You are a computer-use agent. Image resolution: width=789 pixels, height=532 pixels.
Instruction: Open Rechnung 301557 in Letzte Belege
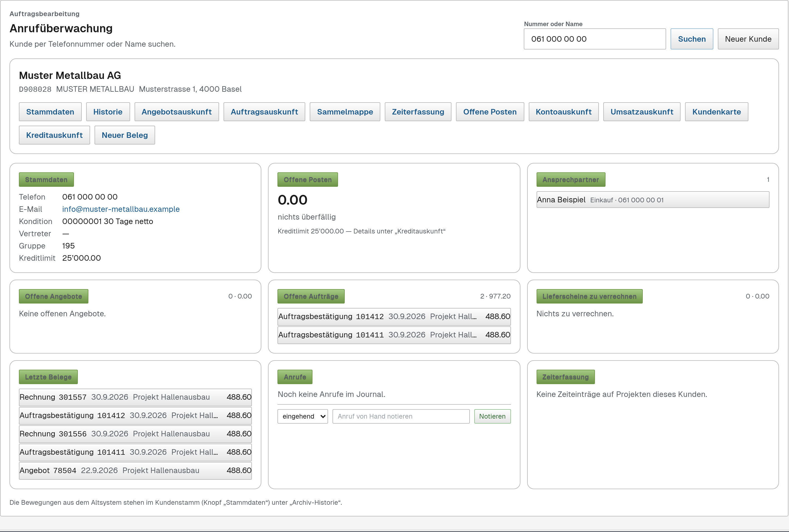tap(135, 397)
